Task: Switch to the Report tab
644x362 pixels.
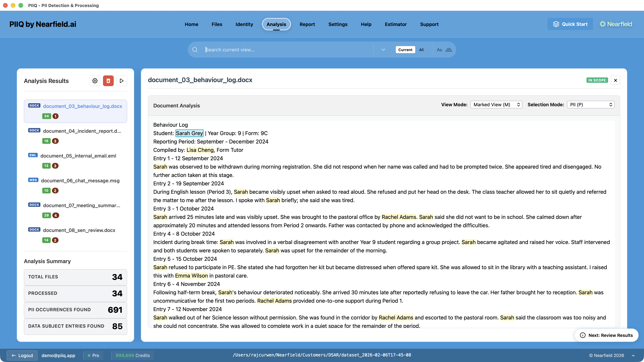Action: (307, 24)
